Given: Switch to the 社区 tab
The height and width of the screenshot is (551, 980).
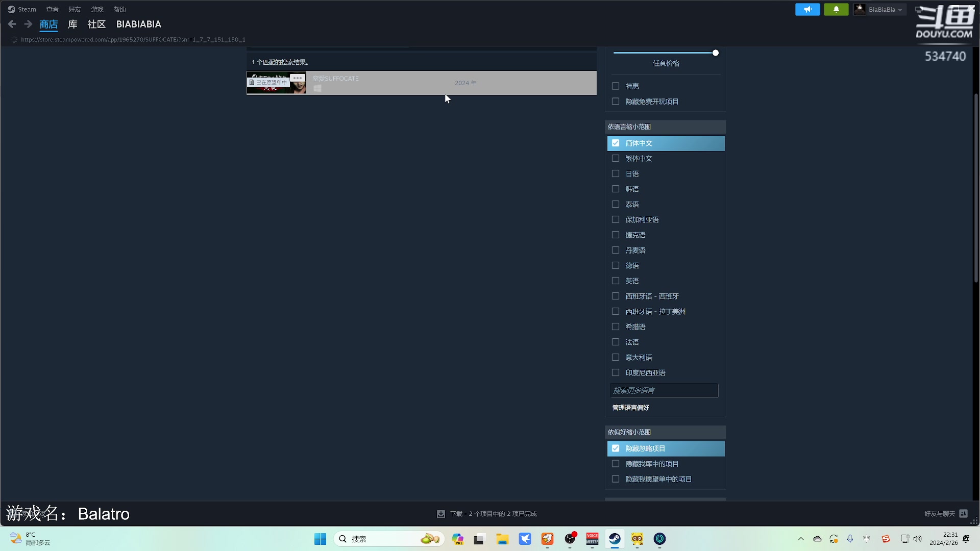Looking at the screenshot, I should (x=96, y=24).
